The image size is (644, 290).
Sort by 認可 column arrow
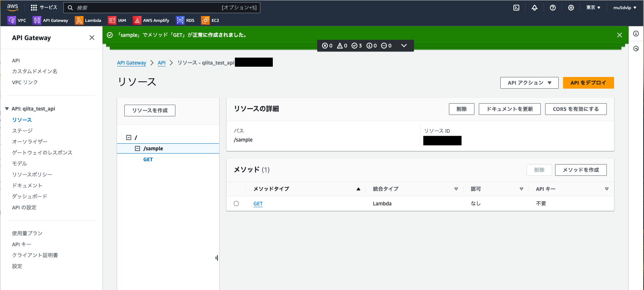coord(521,189)
